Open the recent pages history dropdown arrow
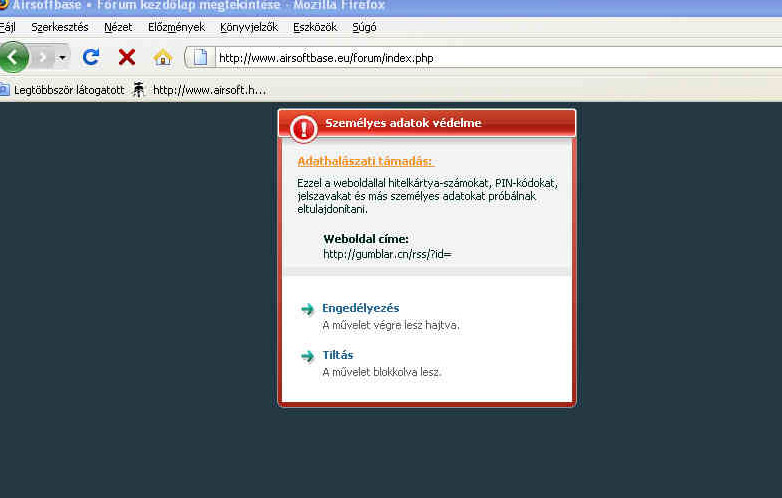782x498 pixels. coord(63,57)
